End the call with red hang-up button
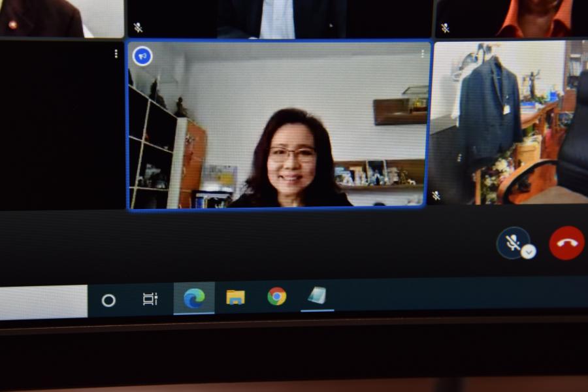The height and width of the screenshot is (392, 588). (x=566, y=243)
